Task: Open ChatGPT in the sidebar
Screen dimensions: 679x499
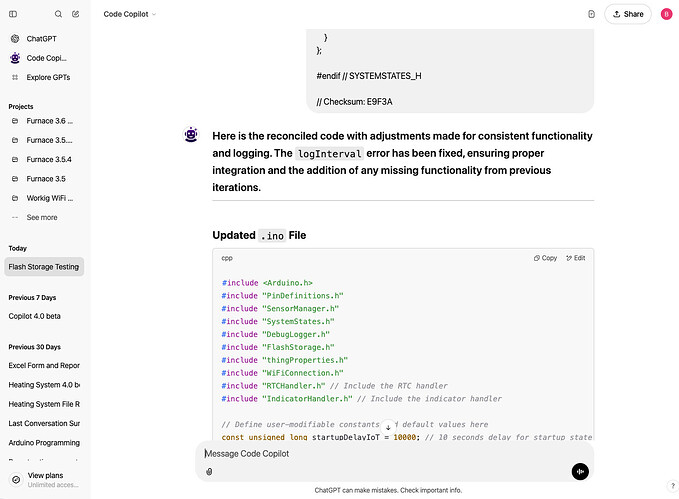Action: (41, 38)
